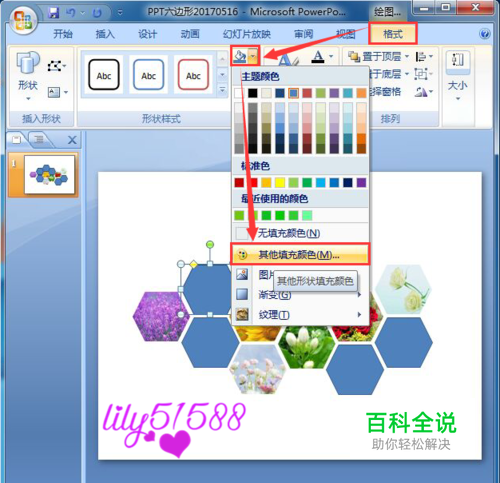Click the Text Fill letter A icon
Screen dimensions: 500x483
(318, 56)
